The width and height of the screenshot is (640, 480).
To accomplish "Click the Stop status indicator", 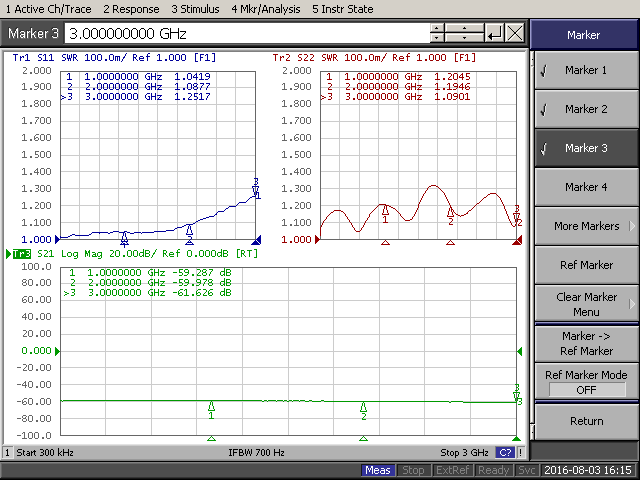I will point(413,470).
